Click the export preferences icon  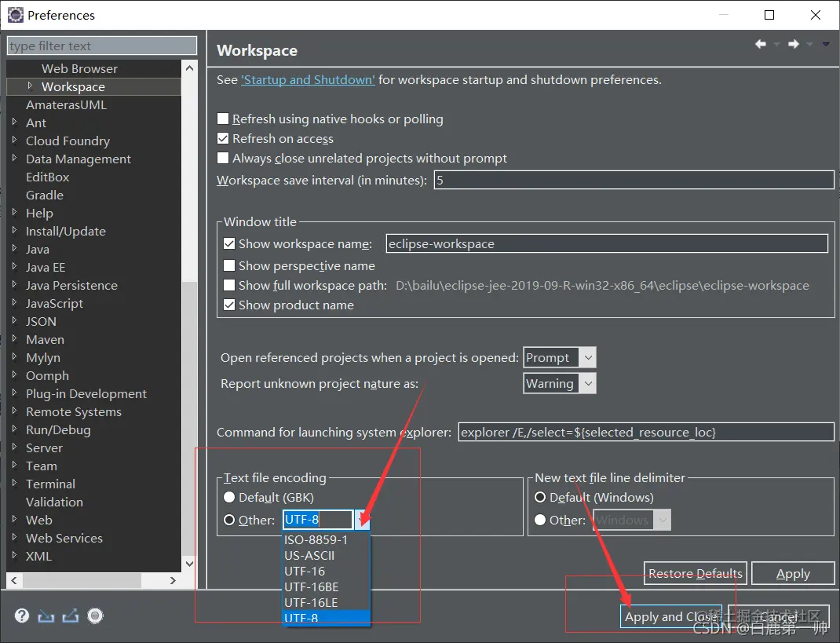click(x=71, y=616)
